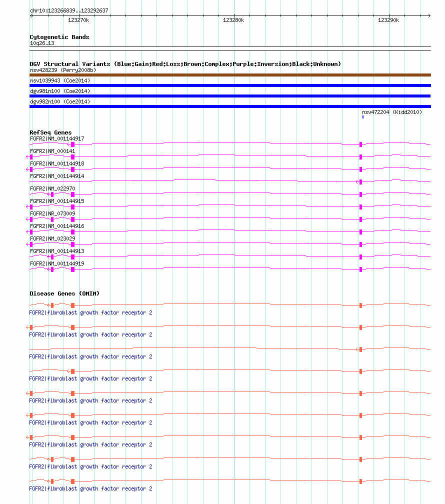The width and height of the screenshot is (445, 504).
Task: Open transcript FGFR2|NM_001144913
Action: (57, 251)
